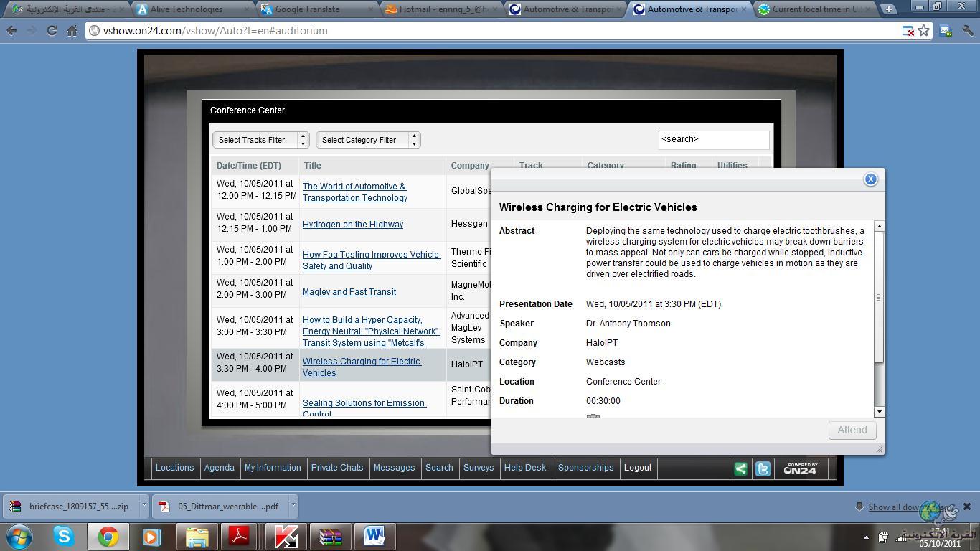Open Wireless Charging for Electric Vehicles link

tap(362, 367)
